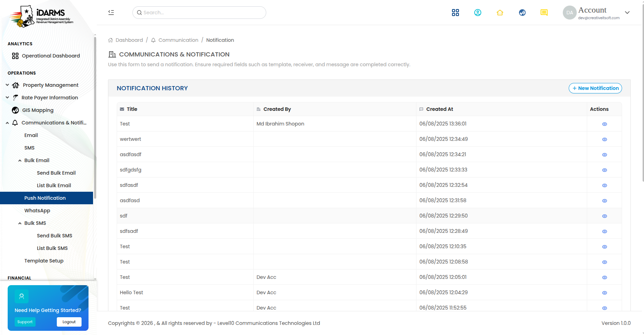Image resolution: width=644 pixels, height=335 pixels.
Task: Click the home icon in breadcrumb
Action: coord(110,40)
